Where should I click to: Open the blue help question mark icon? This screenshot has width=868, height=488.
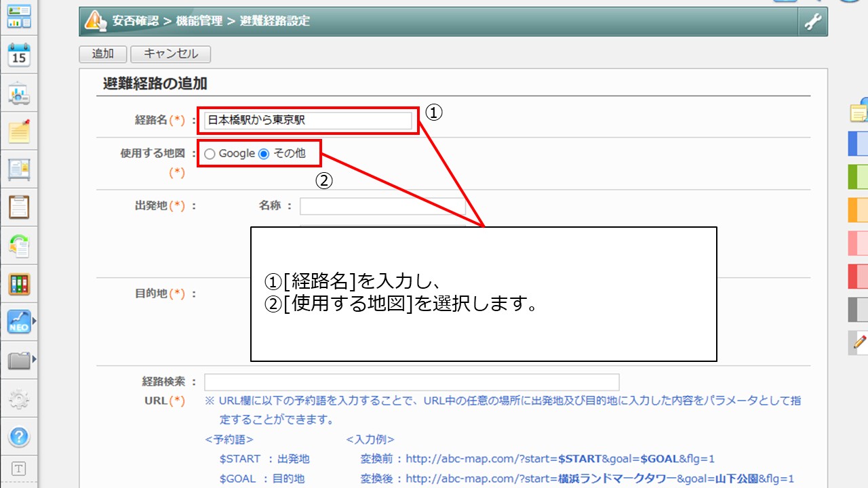pos(19,436)
